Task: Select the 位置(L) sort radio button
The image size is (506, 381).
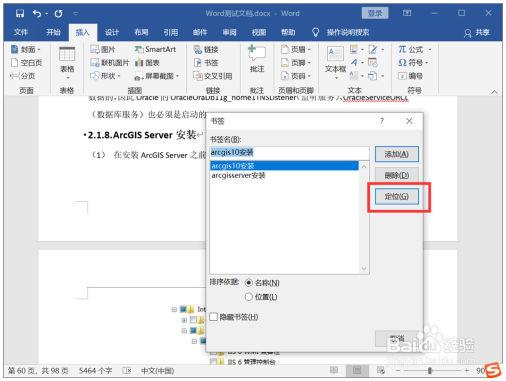Action: point(249,297)
